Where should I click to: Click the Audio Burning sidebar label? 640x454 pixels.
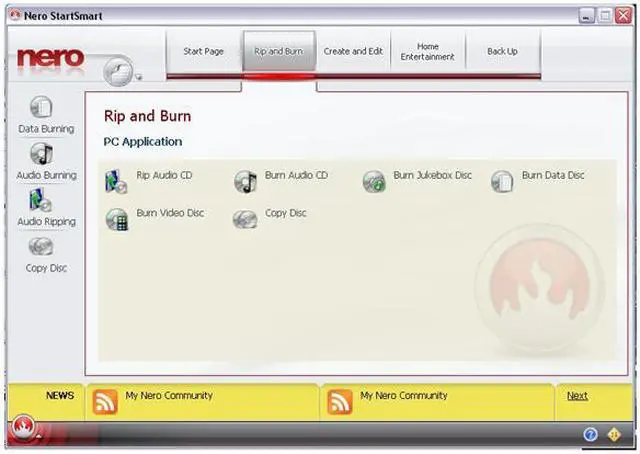47,175
